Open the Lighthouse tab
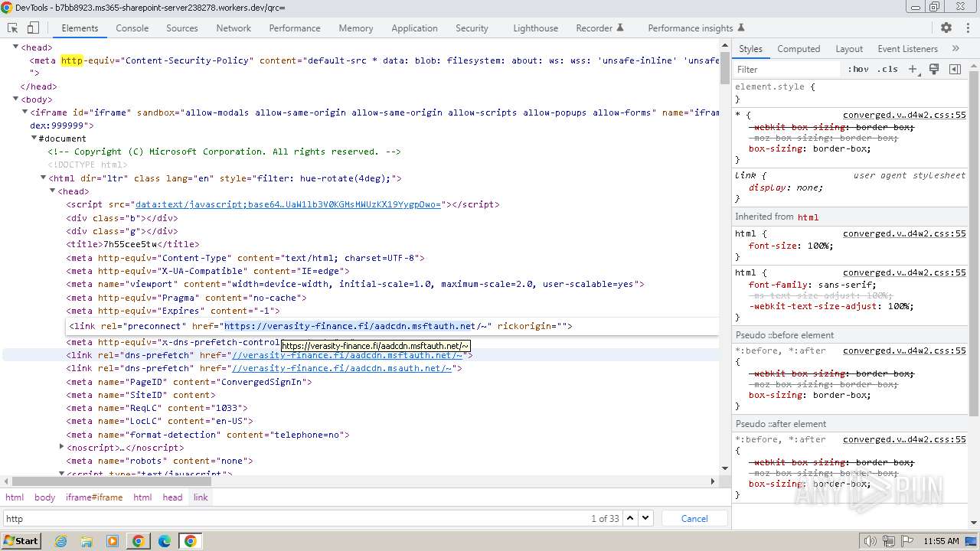This screenshot has height=551, width=980. 536,28
